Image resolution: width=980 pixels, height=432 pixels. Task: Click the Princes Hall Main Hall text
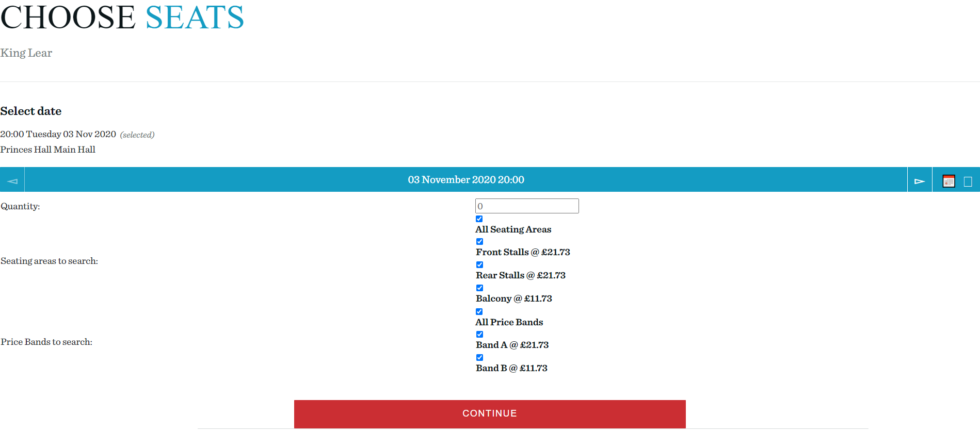click(48, 149)
